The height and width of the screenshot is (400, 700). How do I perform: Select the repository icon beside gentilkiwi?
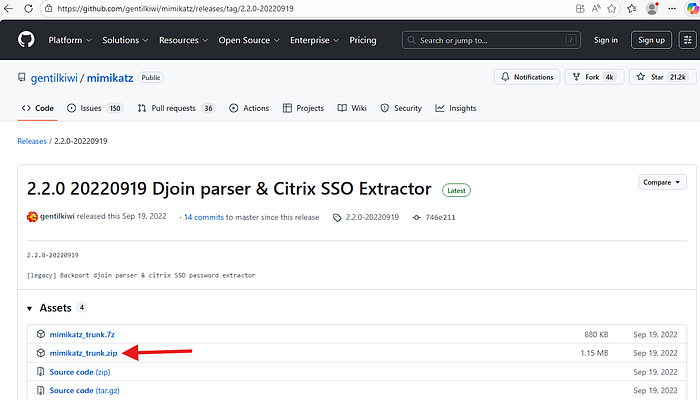click(21, 77)
